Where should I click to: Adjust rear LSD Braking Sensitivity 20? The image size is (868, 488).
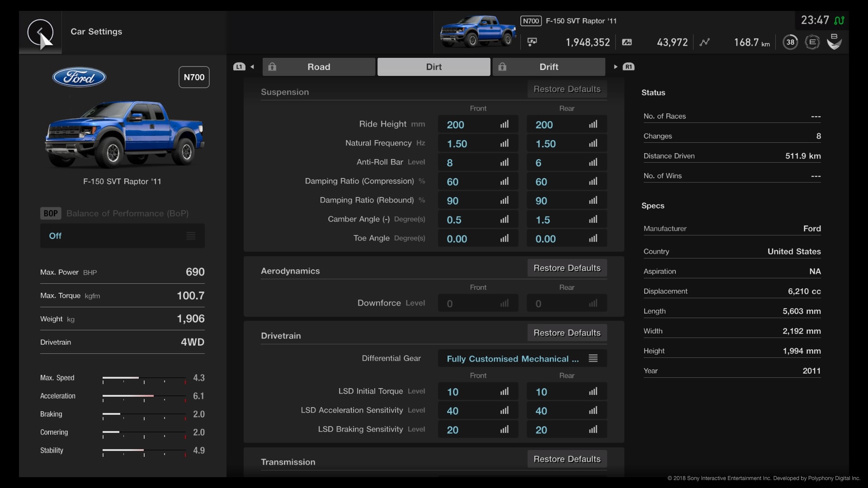tap(566, 430)
